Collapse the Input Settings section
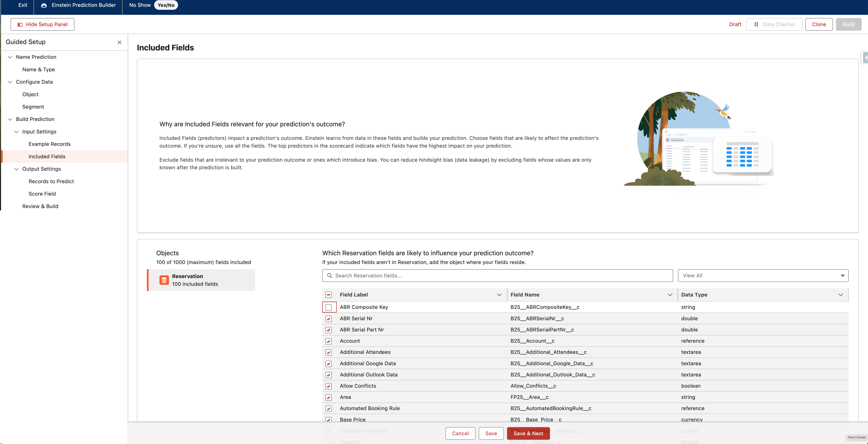 tap(17, 131)
